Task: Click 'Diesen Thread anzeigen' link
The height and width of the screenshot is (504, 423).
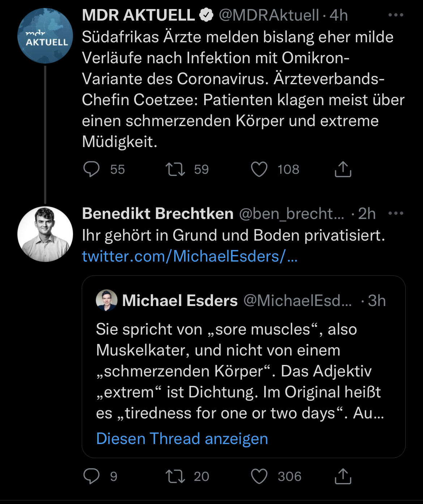Action: 182,439
